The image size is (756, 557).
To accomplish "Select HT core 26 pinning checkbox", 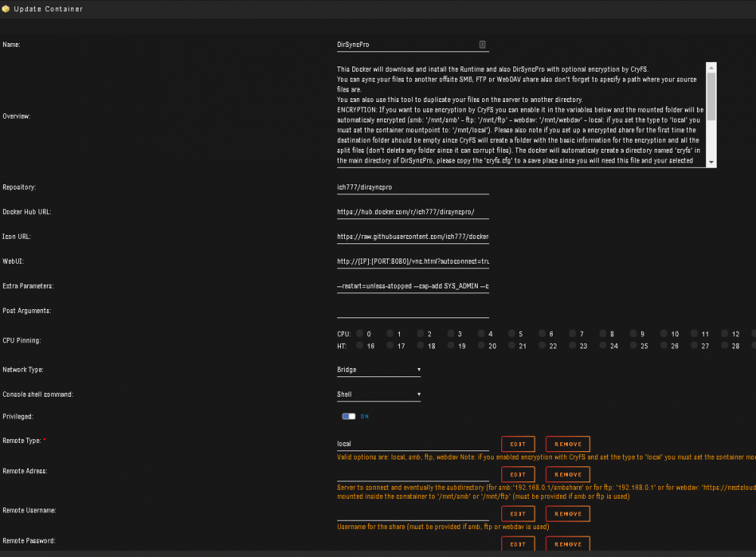I will click(664, 345).
